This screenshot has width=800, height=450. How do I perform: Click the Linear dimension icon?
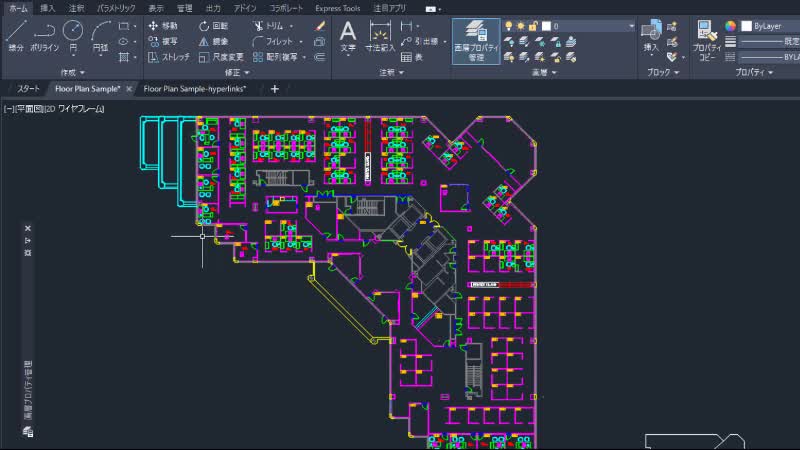click(x=407, y=26)
